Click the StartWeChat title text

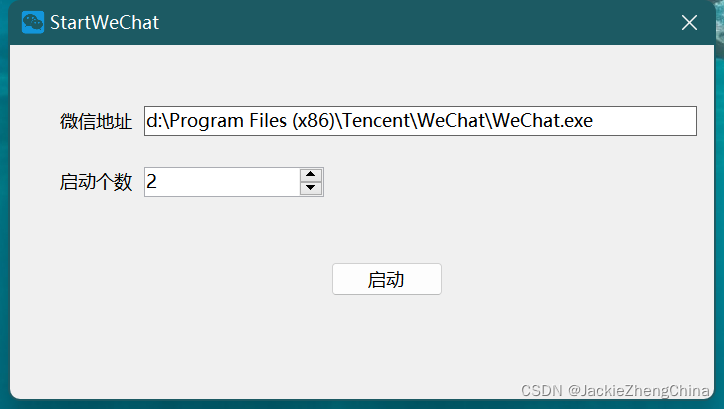pyautogui.click(x=104, y=22)
